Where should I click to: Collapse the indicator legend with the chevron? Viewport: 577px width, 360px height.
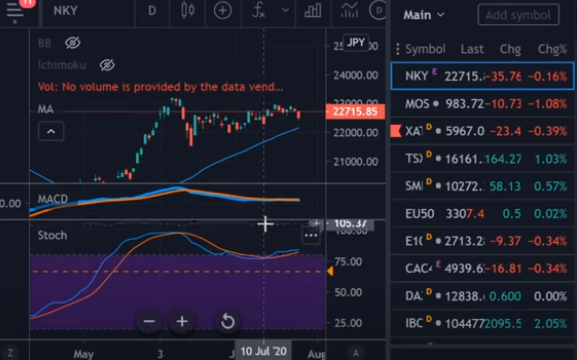coord(51,131)
